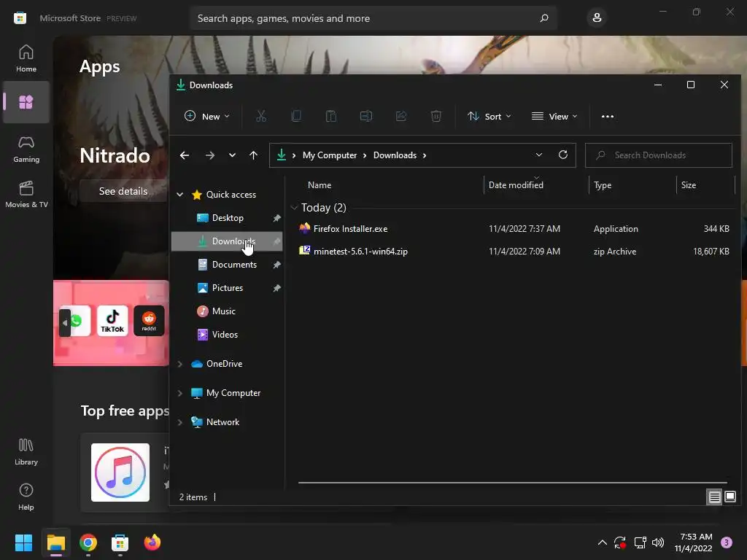This screenshot has height=560, width=747.
Task: Select Desktop in Quick access
Action: [228, 217]
